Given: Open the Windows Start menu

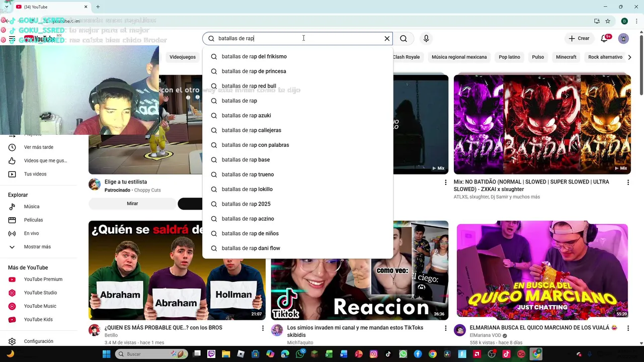Looking at the screenshot, I should pos(107,354).
